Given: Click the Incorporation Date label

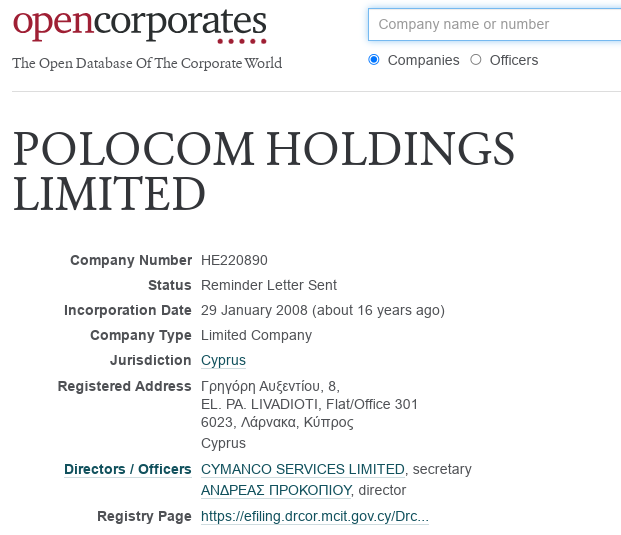Looking at the screenshot, I should 127,310.
